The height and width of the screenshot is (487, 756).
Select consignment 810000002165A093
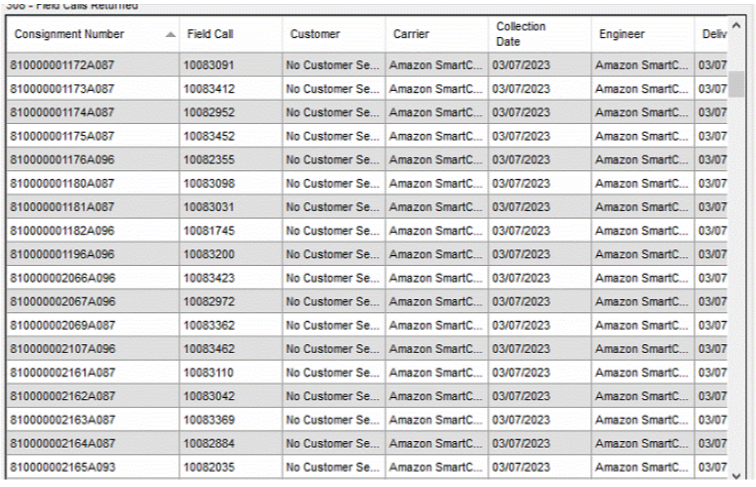coord(62,465)
